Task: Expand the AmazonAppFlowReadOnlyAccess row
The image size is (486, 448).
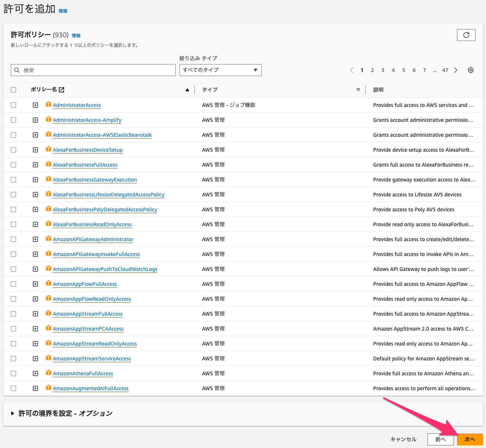Action: pyautogui.click(x=35, y=299)
